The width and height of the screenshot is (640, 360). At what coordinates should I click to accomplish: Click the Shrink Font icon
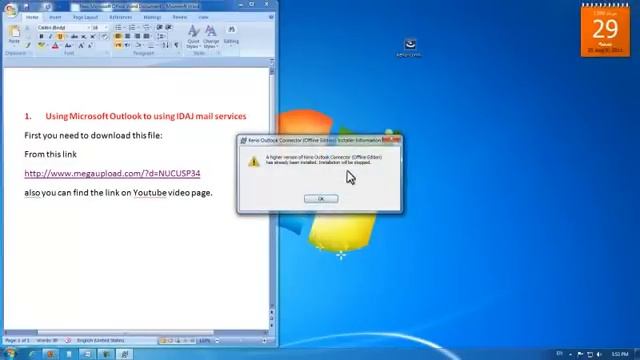(x=90, y=46)
